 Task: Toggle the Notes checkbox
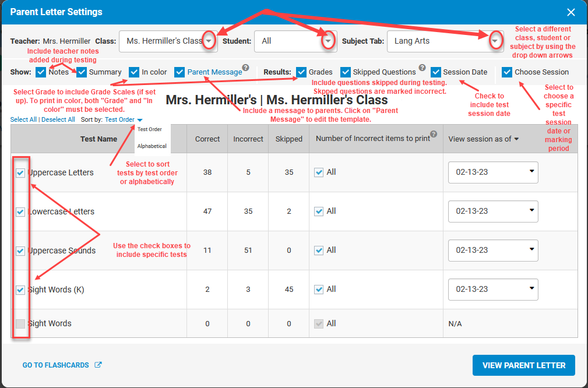tap(41, 72)
